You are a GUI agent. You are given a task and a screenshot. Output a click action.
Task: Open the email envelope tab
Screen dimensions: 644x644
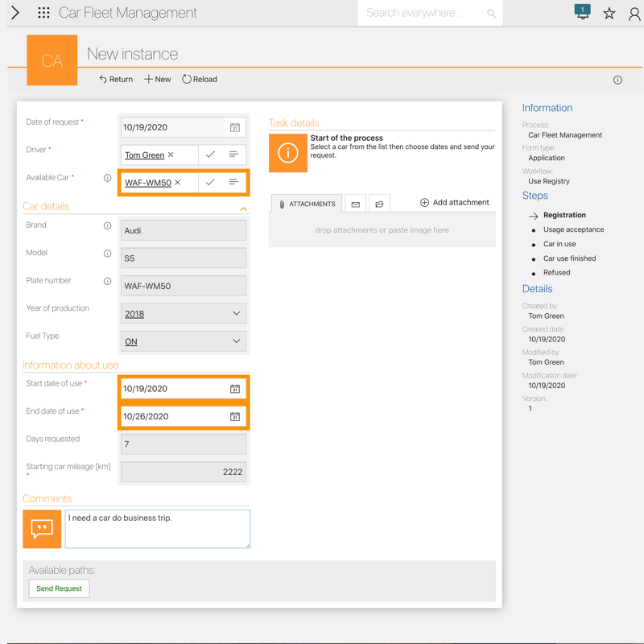point(355,204)
